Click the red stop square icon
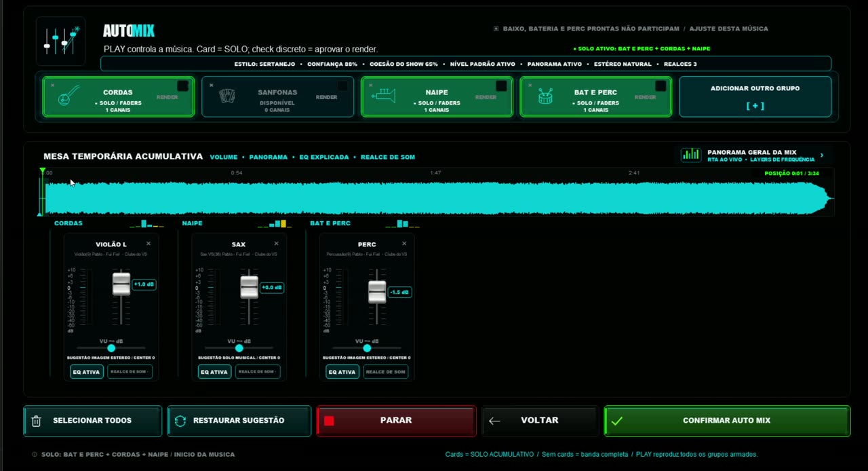868x471 pixels. pos(329,421)
